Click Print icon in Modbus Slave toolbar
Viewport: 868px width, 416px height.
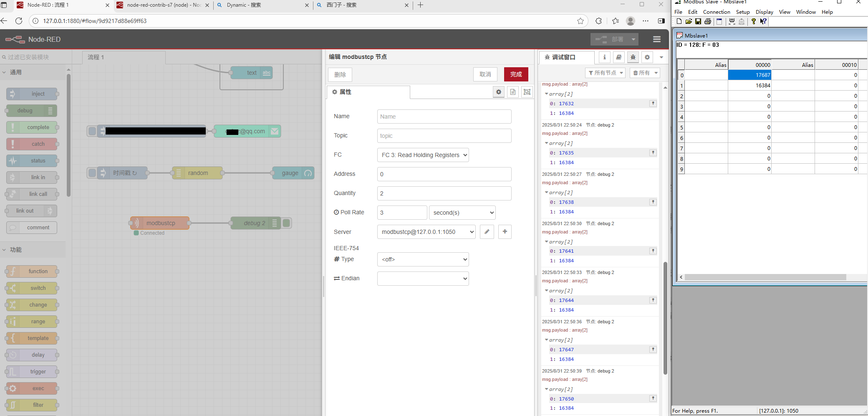(708, 21)
